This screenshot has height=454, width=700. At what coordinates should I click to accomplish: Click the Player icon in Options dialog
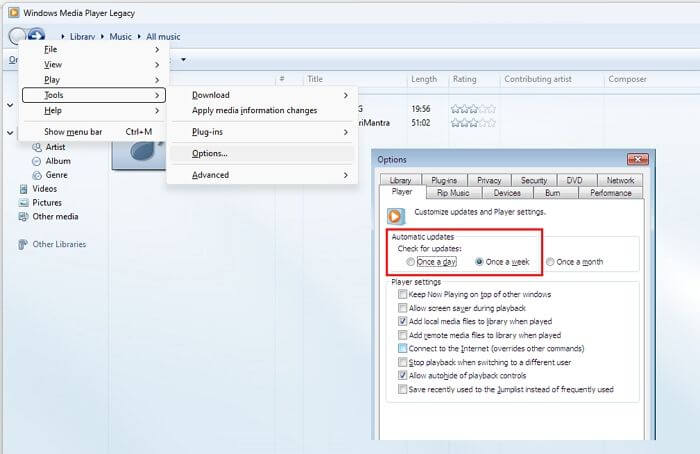pos(396,217)
